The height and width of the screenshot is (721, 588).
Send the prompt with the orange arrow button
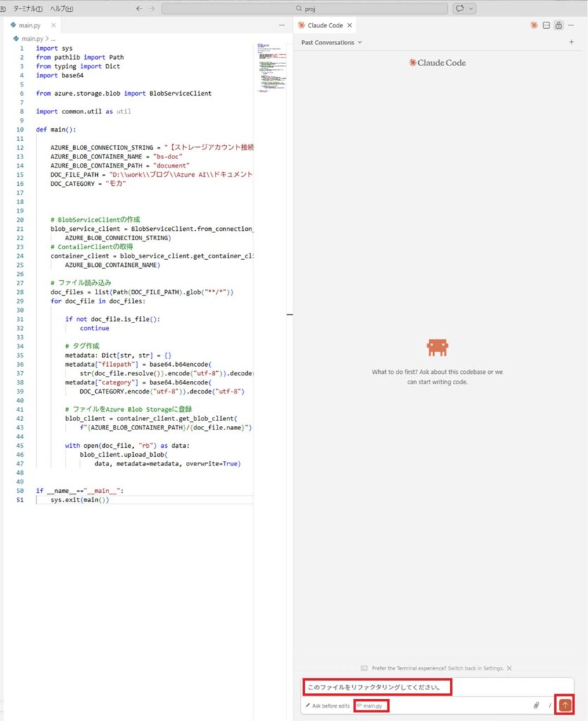(564, 704)
